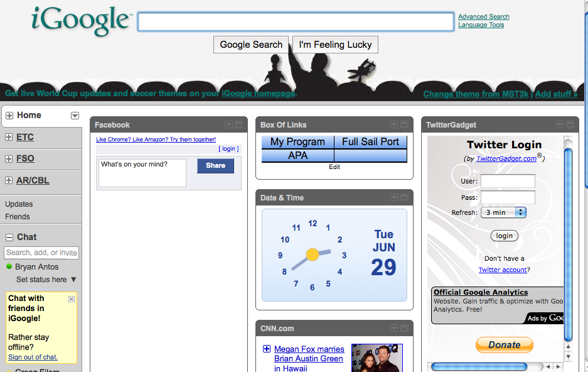
Task: Open the FSO tab
Action: (25, 159)
